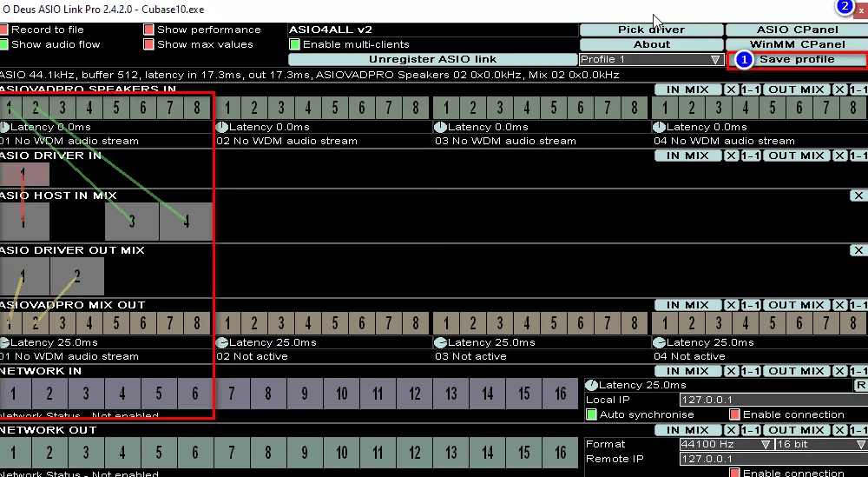The height and width of the screenshot is (477, 868).
Task: Click the '02 Not active' status text
Action: [x=253, y=356]
